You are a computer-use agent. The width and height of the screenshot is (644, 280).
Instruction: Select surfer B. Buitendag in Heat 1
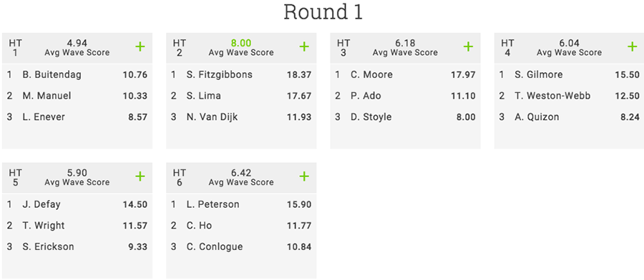pos(52,74)
